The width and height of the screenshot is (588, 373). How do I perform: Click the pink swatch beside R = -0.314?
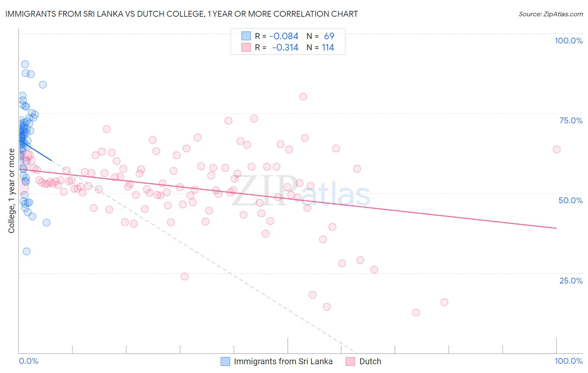246,47
